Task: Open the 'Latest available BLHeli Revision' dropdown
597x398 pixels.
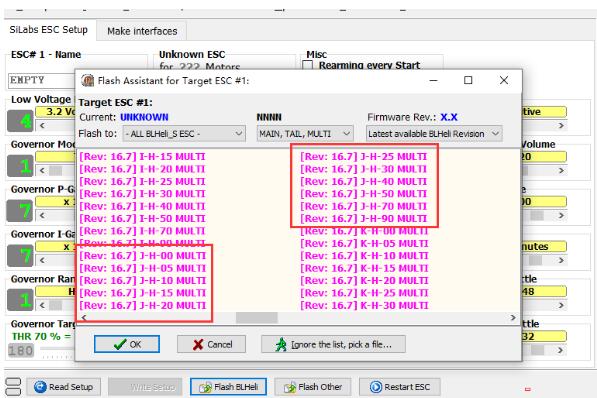Action: pos(434,134)
